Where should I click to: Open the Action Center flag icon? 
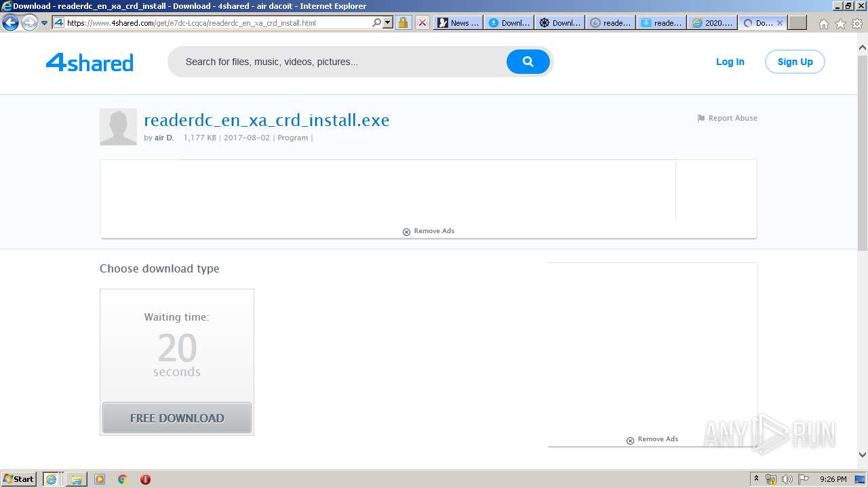[804, 479]
